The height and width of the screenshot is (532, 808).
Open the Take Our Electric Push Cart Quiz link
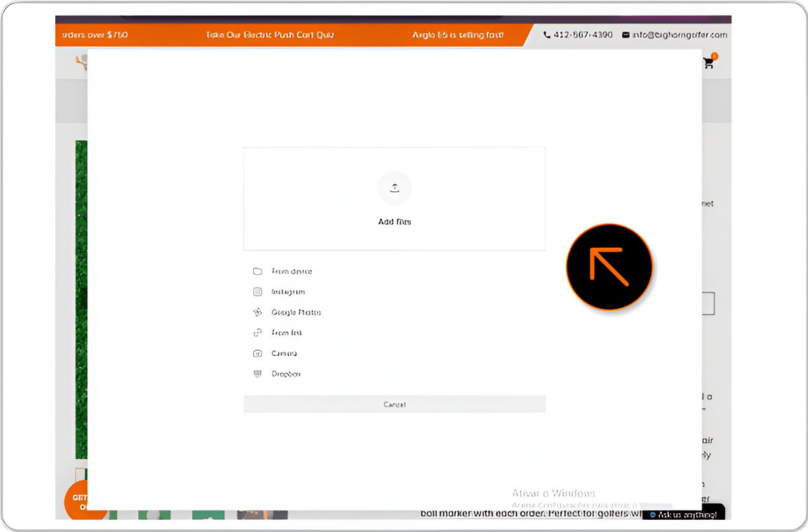click(x=270, y=35)
